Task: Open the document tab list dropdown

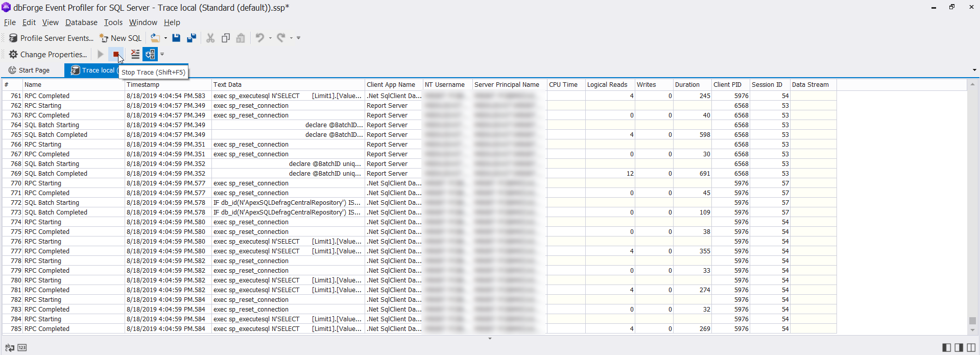Action: [x=974, y=70]
